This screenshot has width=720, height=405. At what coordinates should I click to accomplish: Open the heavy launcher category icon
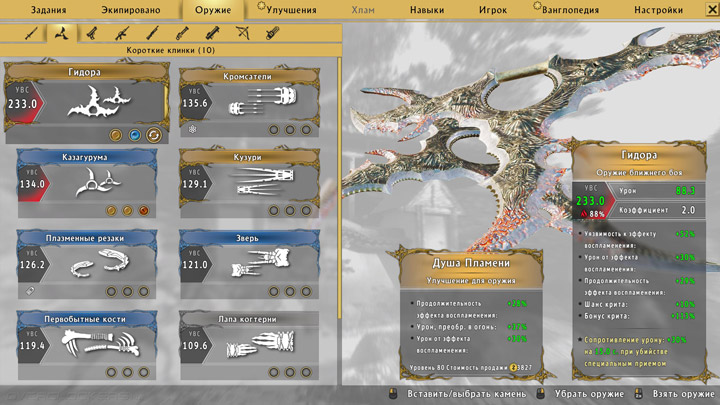click(212, 34)
